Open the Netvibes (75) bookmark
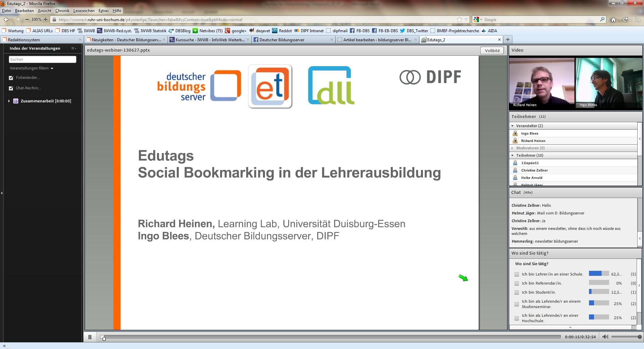644x349 pixels. [x=208, y=31]
